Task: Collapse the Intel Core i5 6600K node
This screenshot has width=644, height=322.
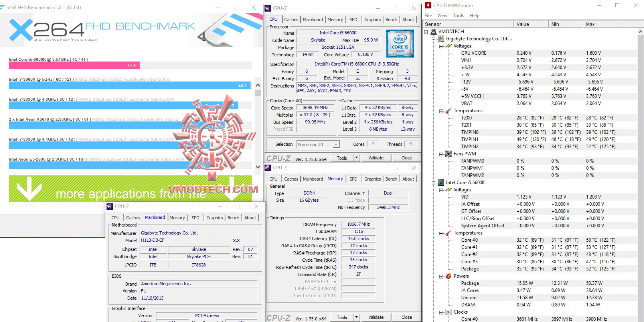Action: [434, 183]
